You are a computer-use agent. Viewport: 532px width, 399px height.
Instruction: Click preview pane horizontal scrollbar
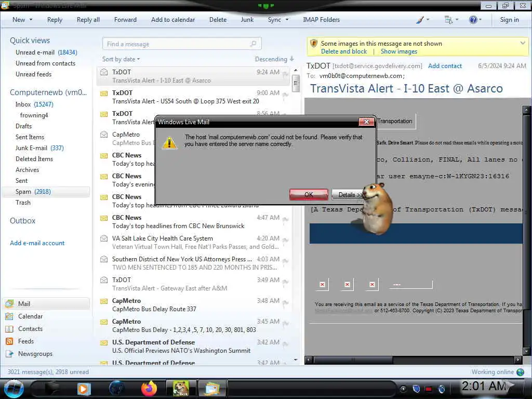(x=352, y=360)
